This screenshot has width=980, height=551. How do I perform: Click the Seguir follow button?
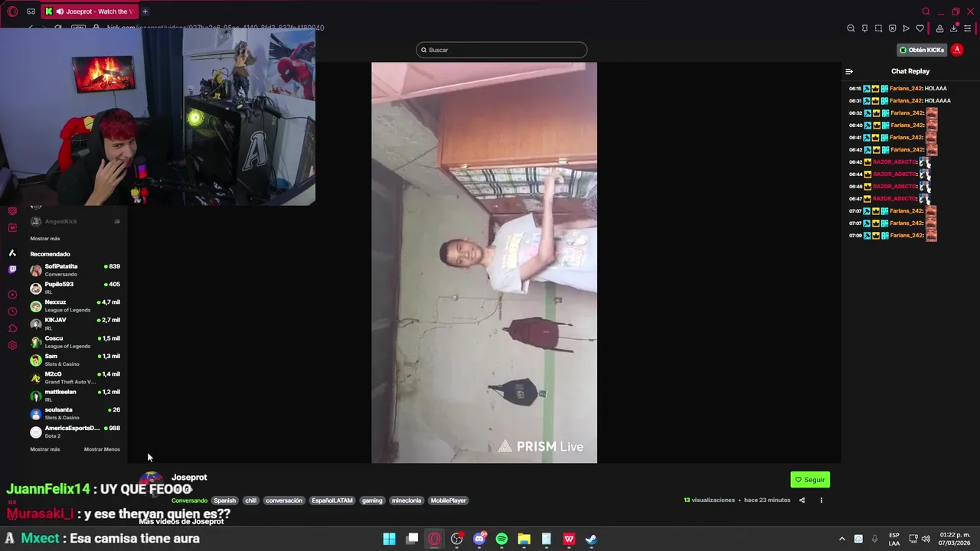click(810, 480)
